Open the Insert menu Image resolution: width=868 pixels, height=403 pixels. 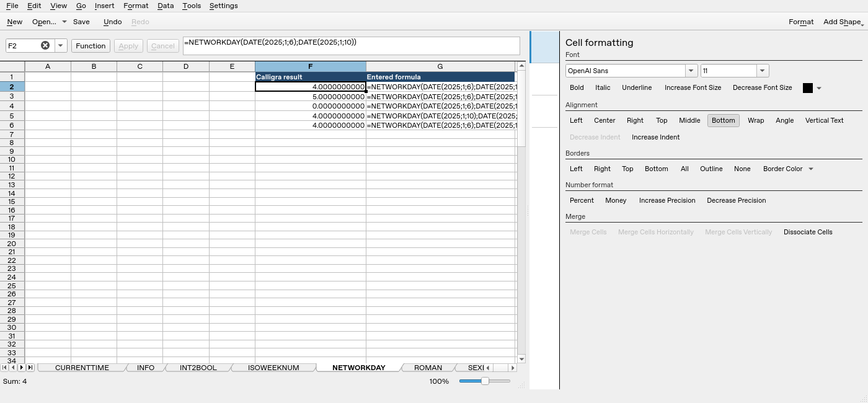[104, 6]
